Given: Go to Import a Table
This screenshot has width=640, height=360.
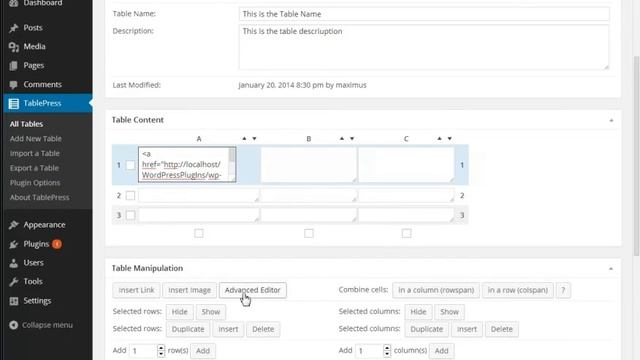Looking at the screenshot, I should tap(35, 153).
